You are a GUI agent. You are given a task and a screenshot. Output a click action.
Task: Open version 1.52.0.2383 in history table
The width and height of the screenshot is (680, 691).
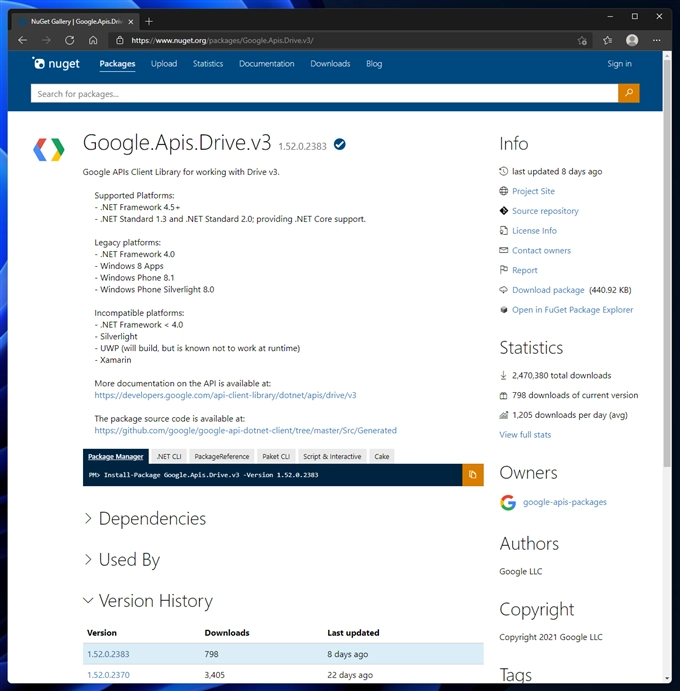click(108, 654)
